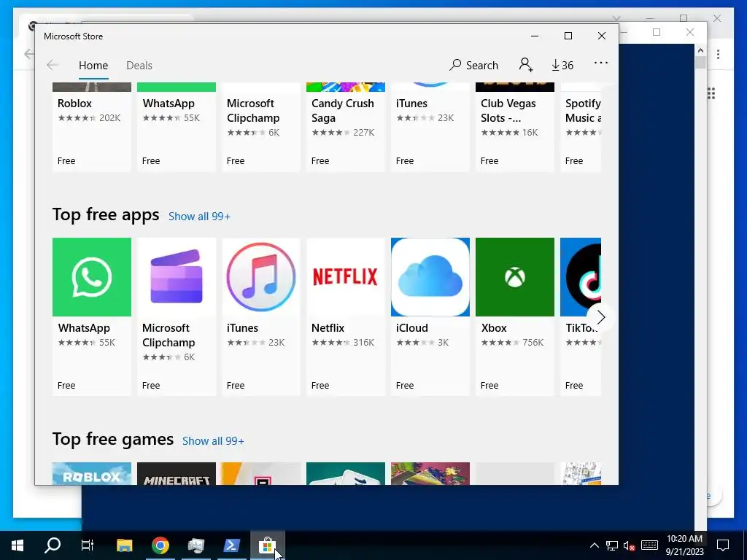Image resolution: width=747 pixels, height=560 pixels.
Task: Open the Minecraft game thumbnail
Action: (x=177, y=474)
